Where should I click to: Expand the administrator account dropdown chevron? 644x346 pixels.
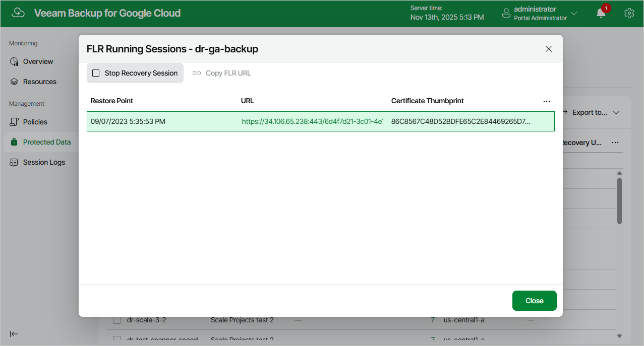574,13
